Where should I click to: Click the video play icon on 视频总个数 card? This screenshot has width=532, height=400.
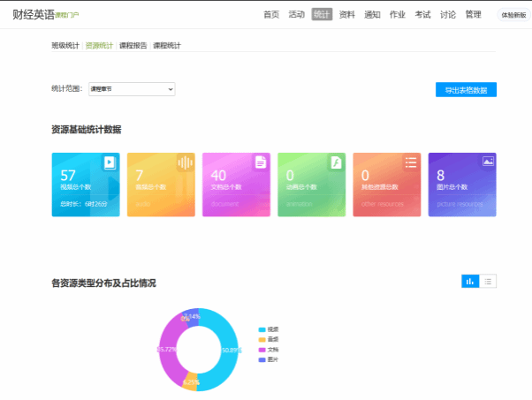pos(110,162)
